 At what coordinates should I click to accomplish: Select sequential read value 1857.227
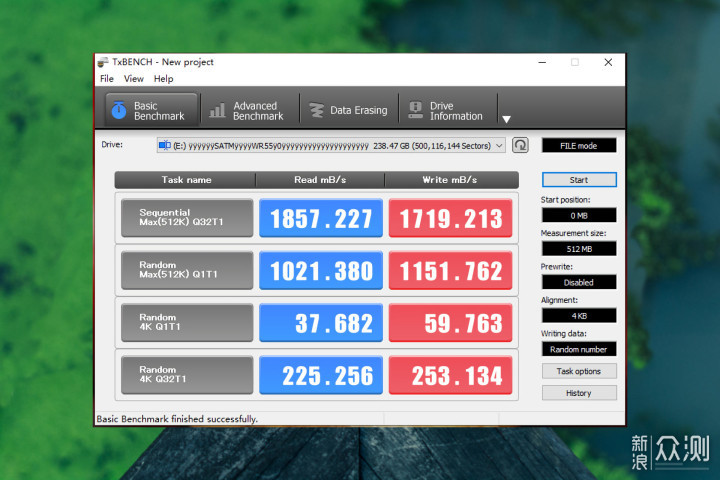click(x=321, y=218)
